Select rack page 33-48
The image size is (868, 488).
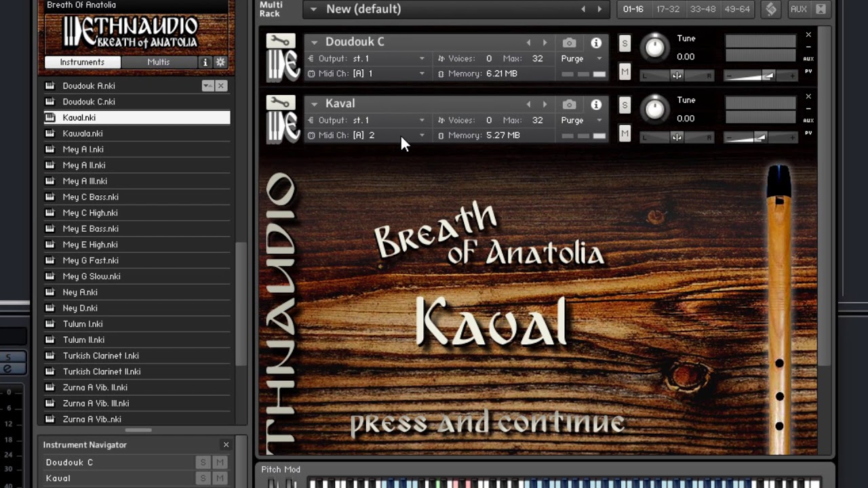point(703,9)
